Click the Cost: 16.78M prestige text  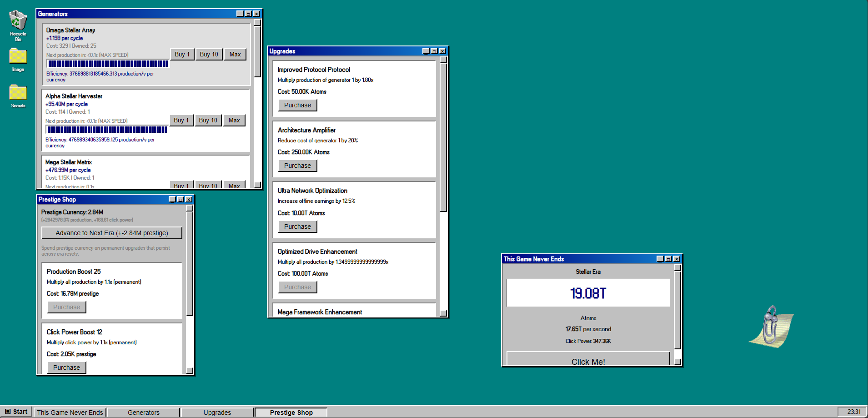tap(73, 293)
